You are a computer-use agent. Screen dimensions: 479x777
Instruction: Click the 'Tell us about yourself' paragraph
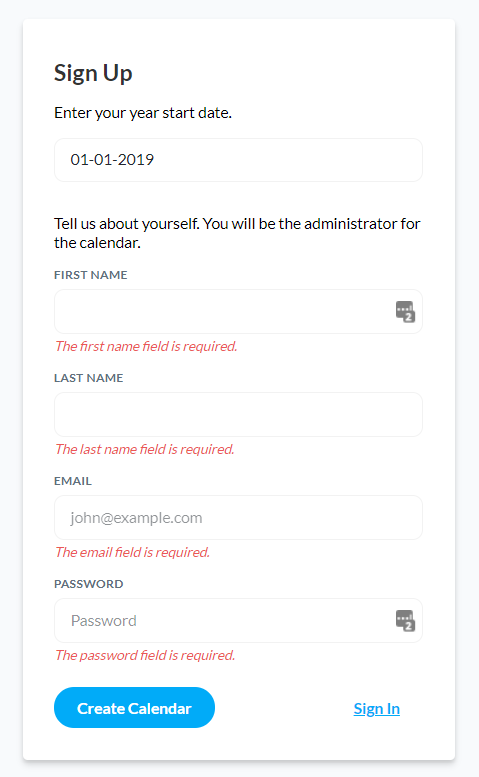237,233
